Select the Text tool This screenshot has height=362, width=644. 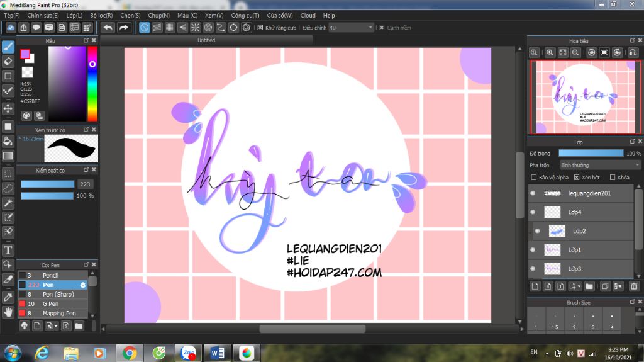click(x=8, y=250)
